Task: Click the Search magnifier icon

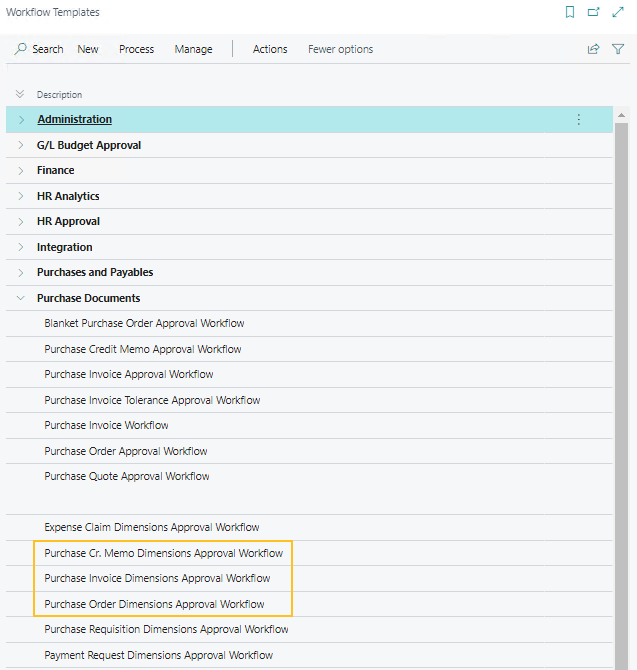Action: pyautogui.click(x=21, y=49)
